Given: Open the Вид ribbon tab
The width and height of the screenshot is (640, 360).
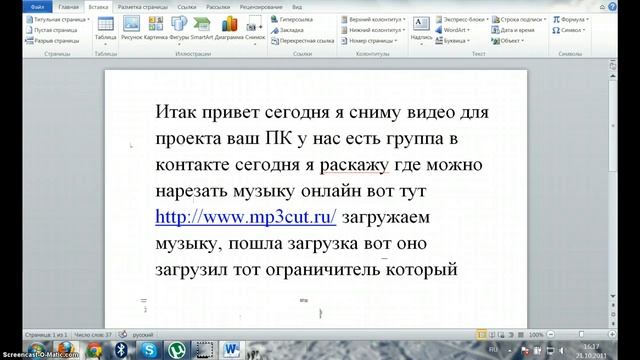Looking at the screenshot, I should point(297,7).
